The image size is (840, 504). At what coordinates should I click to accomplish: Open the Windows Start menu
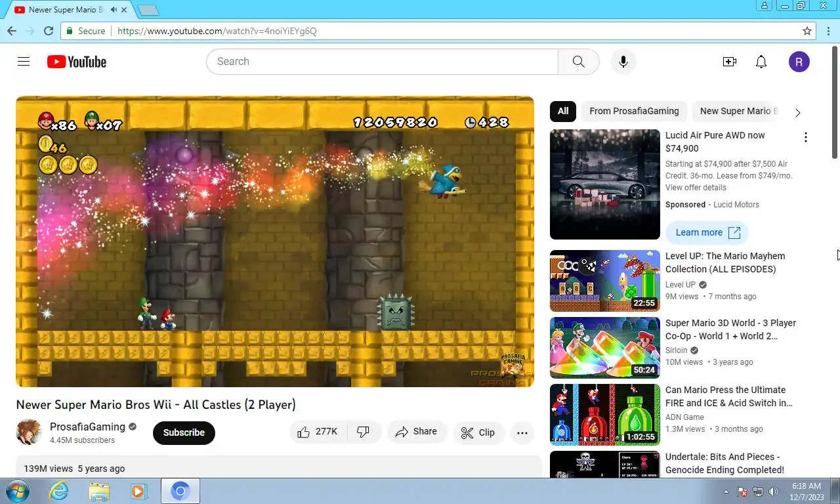(x=18, y=491)
